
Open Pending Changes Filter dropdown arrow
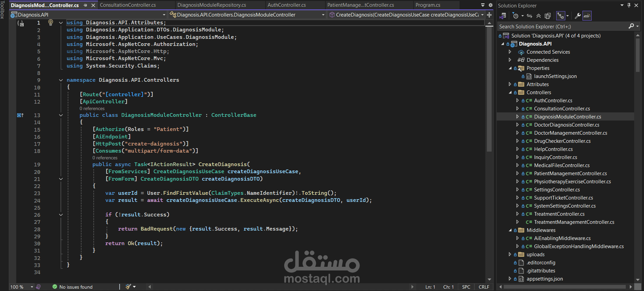coord(522,16)
